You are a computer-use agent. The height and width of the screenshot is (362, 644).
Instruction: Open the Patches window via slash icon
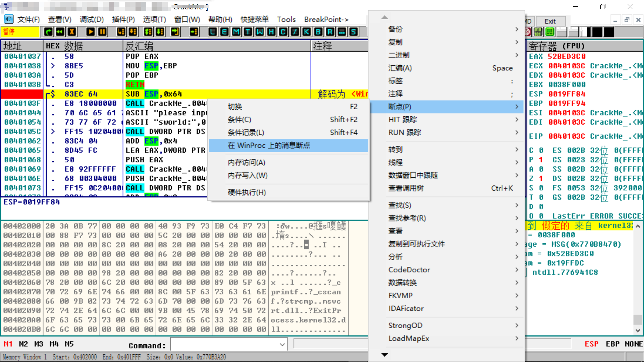(295, 32)
